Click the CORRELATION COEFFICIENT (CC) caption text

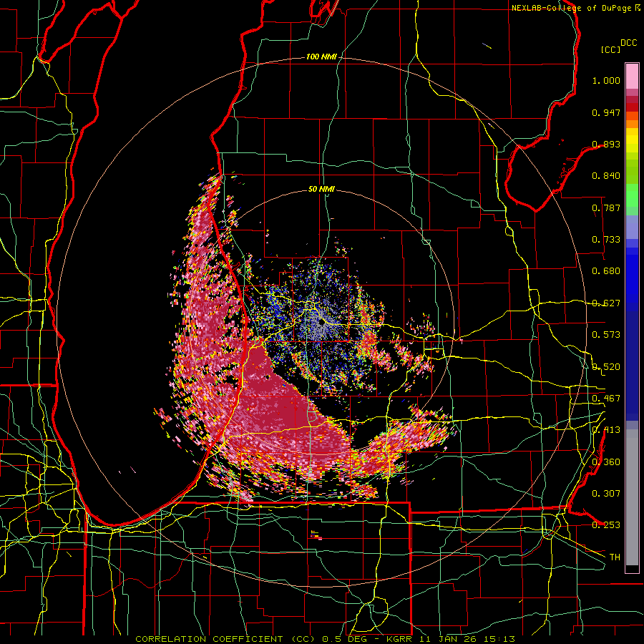[225, 639]
